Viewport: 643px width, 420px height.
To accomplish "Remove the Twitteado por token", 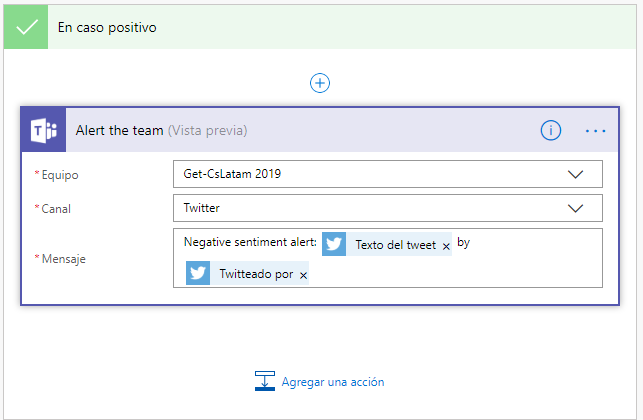I will tap(303, 274).
